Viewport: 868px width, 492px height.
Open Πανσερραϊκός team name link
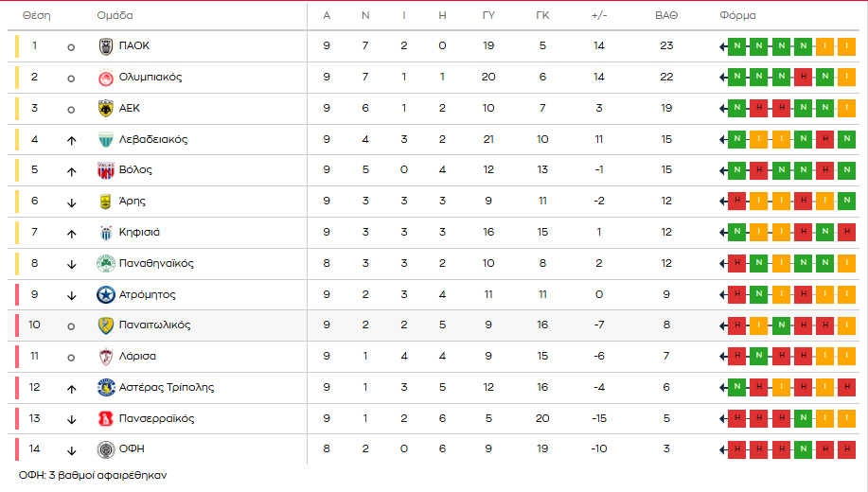point(157,419)
